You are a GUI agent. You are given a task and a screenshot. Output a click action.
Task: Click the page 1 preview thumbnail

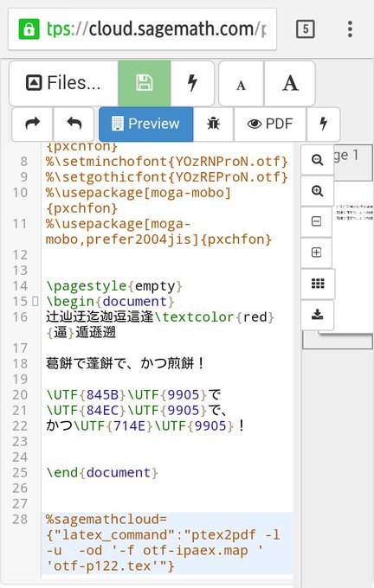(353, 258)
